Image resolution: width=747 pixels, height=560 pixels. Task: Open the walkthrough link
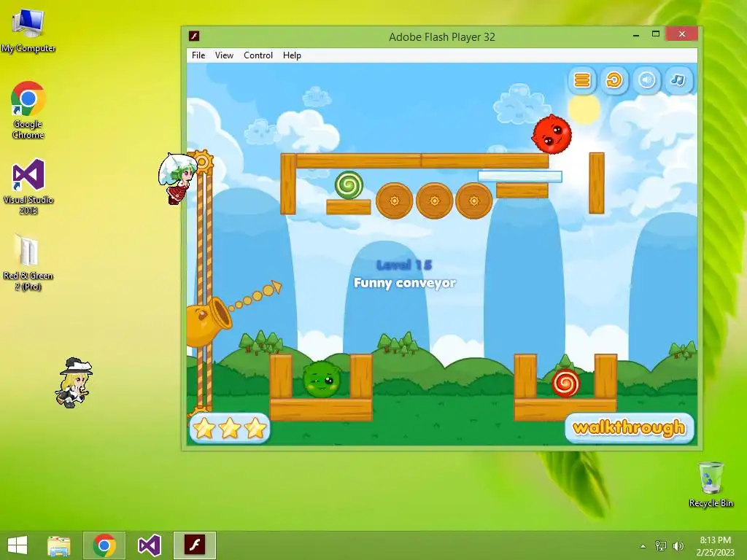click(630, 427)
